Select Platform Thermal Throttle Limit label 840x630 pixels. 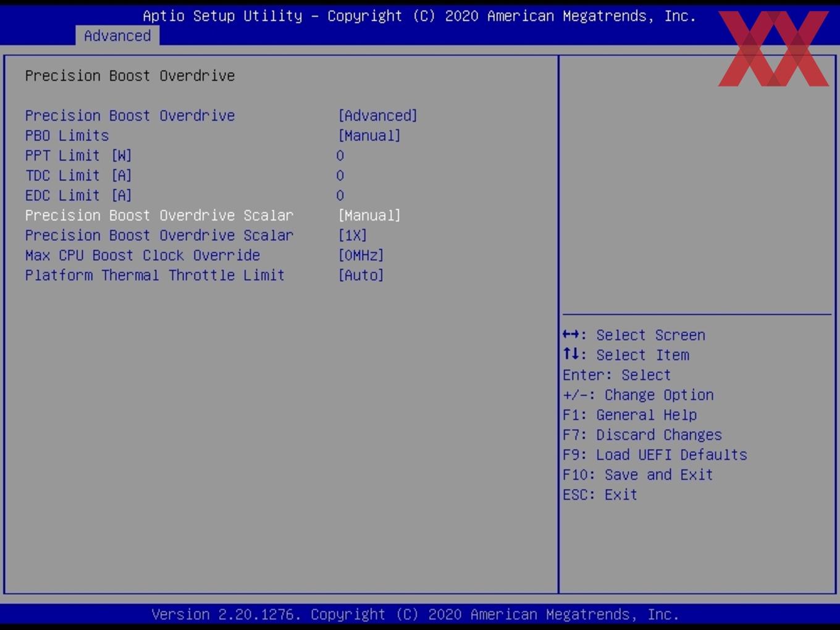pos(155,275)
